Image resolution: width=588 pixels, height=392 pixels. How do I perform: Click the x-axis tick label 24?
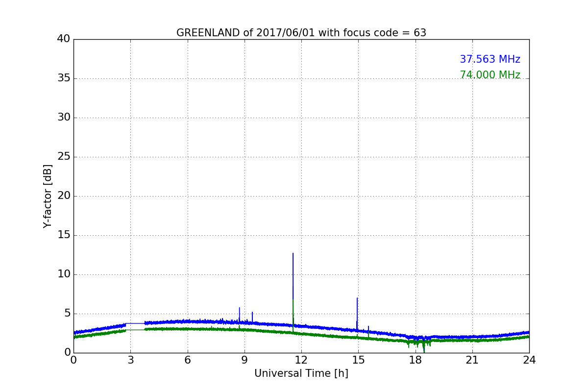(x=529, y=360)
